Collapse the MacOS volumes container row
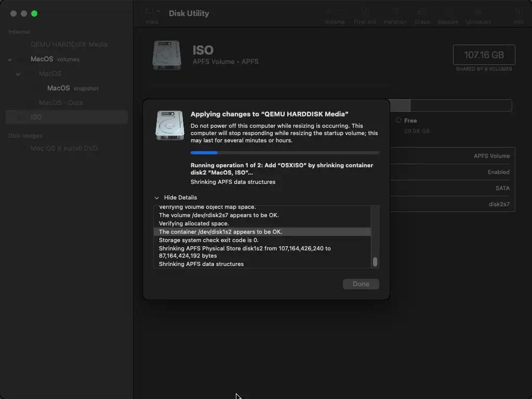Viewport: 532px width, 399px height. click(x=10, y=59)
